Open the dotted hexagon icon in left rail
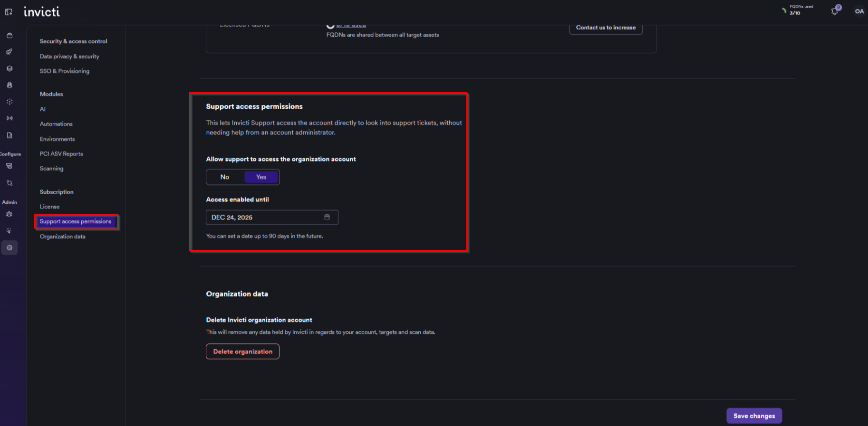Image resolution: width=868 pixels, height=426 pixels. point(10,102)
